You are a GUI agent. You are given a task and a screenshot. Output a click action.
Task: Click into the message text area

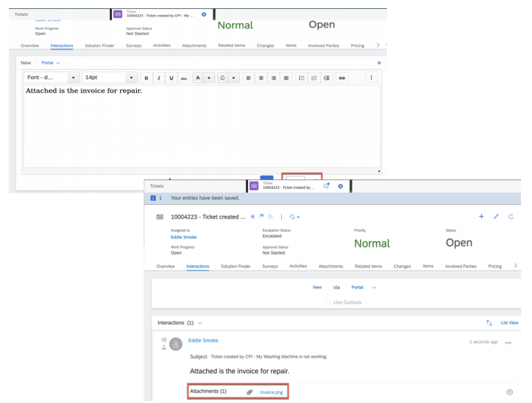(202, 126)
